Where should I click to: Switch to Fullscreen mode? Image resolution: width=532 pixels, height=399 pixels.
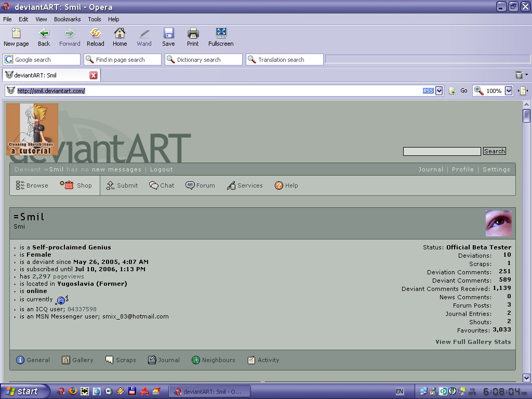pyautogui.click(x=221, y=37)
